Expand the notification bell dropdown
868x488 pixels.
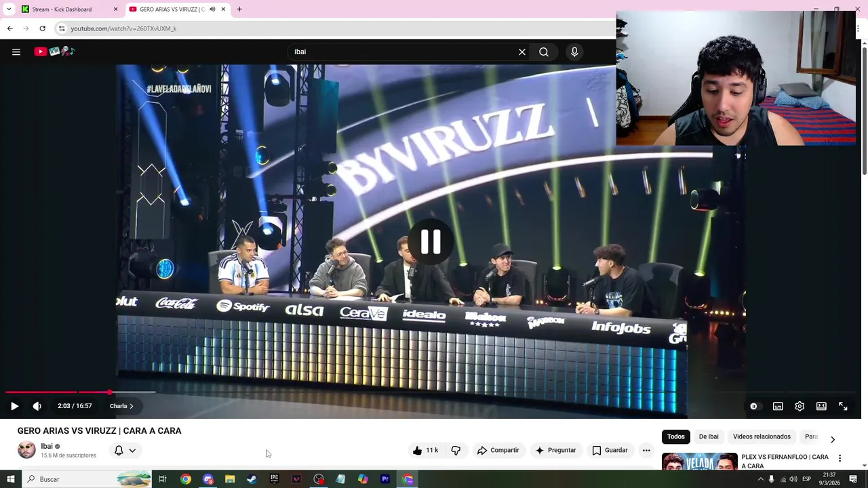(125, 450)
